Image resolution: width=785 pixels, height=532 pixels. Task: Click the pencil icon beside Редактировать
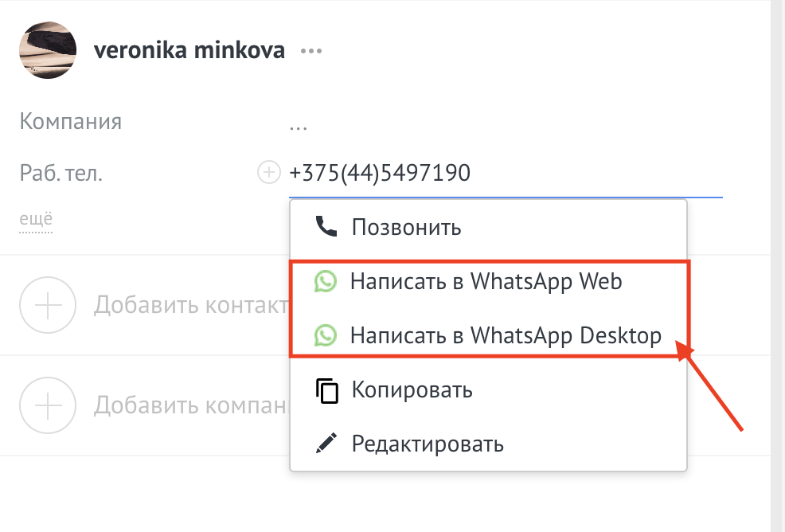click(326, 444)
